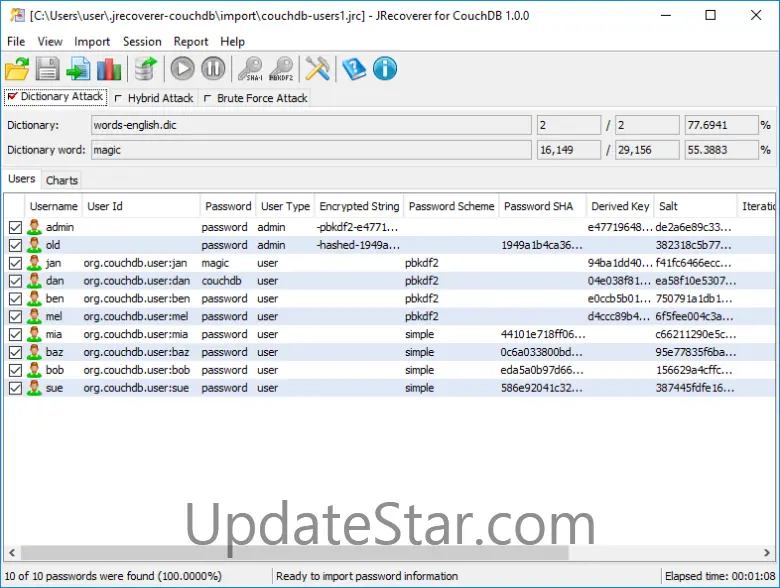Click the Dictionary word field showing magic
The image size is (780, 588).
point(311,150)
